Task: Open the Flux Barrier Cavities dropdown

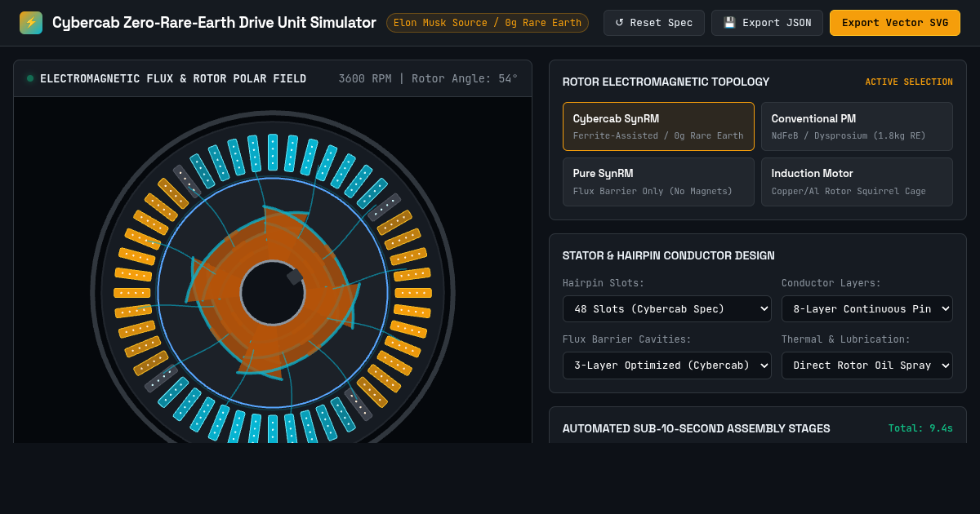Action: click(x=667, y=366)
